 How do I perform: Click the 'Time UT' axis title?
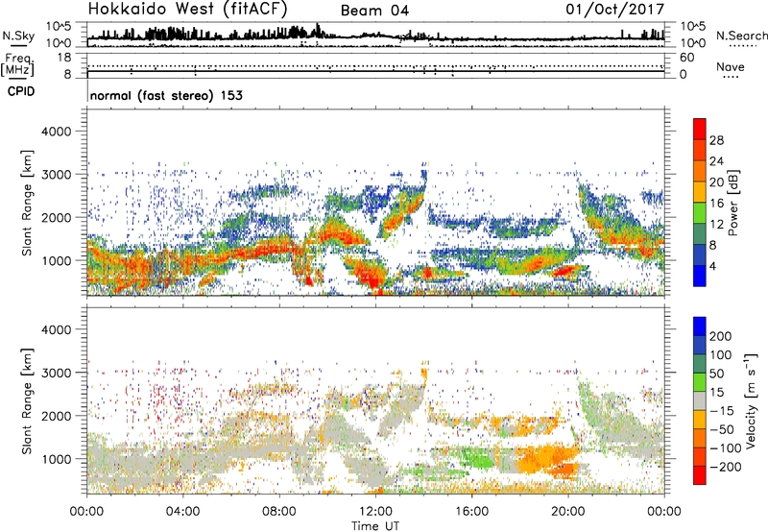click(x=375, y=526)
